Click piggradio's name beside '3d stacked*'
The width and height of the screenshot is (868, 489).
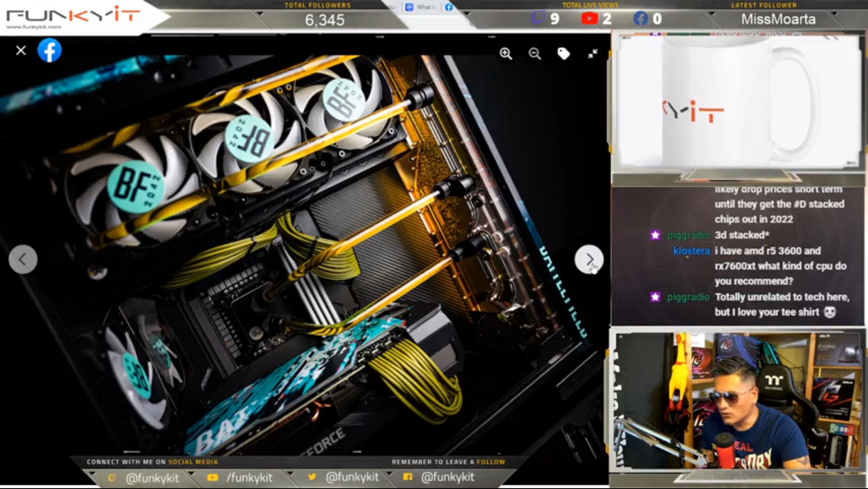pyautogui.click(x=688, y=235)
